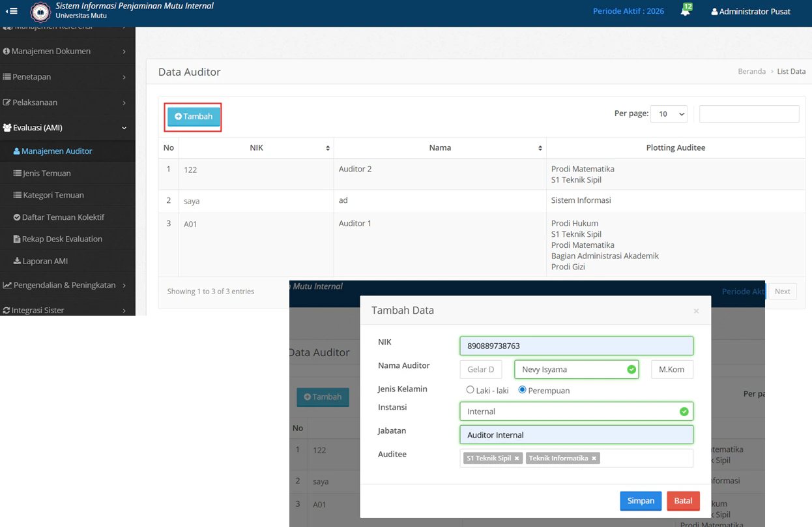Expand the Pelaksanaan menu
Viewport: 812px width, 527px height.
coord(67,102)
